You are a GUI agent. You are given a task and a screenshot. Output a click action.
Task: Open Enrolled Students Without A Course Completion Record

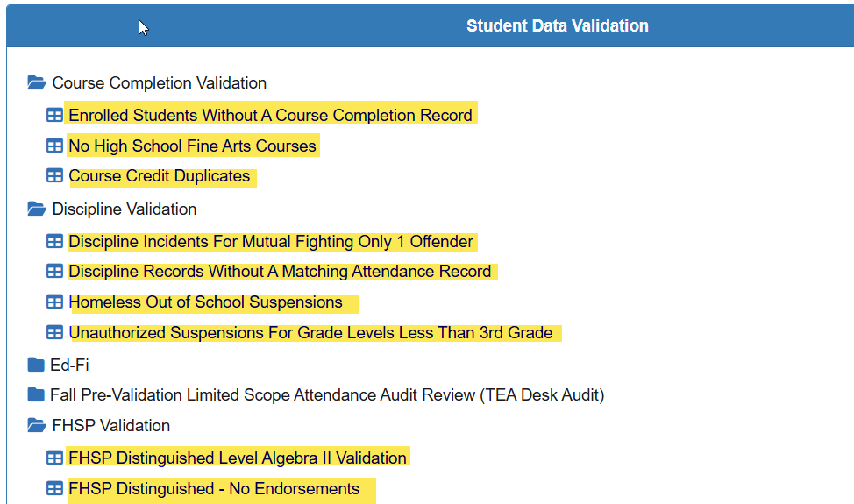(x=270, y=115)
